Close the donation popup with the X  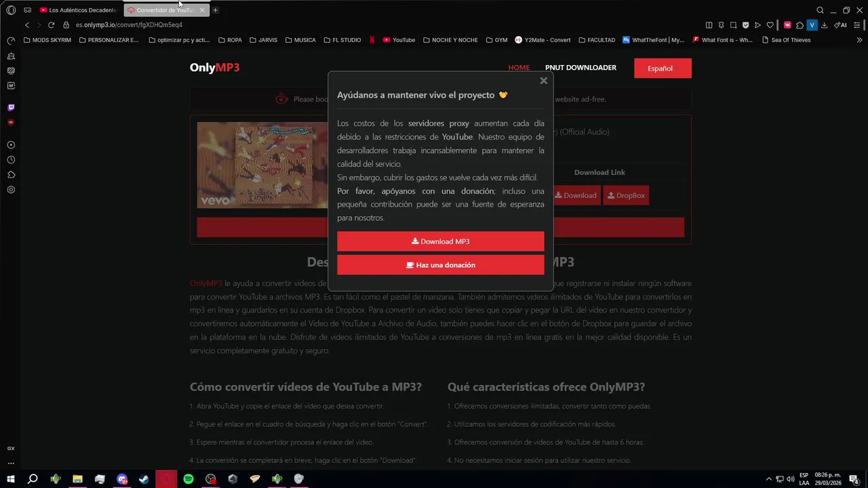[x=543, y=81]
